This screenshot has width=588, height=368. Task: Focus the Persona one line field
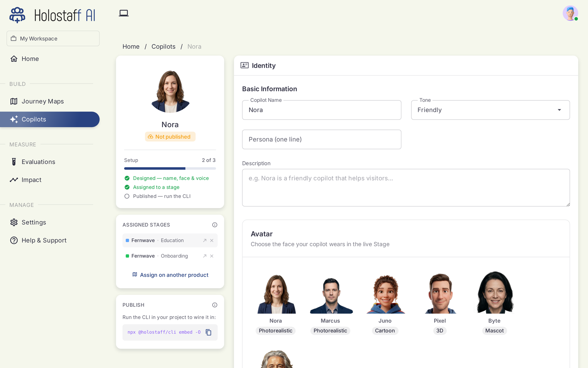click(x=322, y=139)
